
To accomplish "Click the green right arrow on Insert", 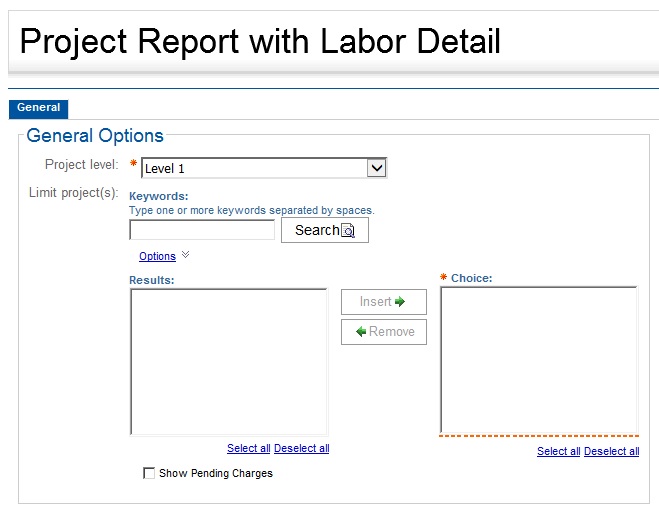I will point(400,302).
